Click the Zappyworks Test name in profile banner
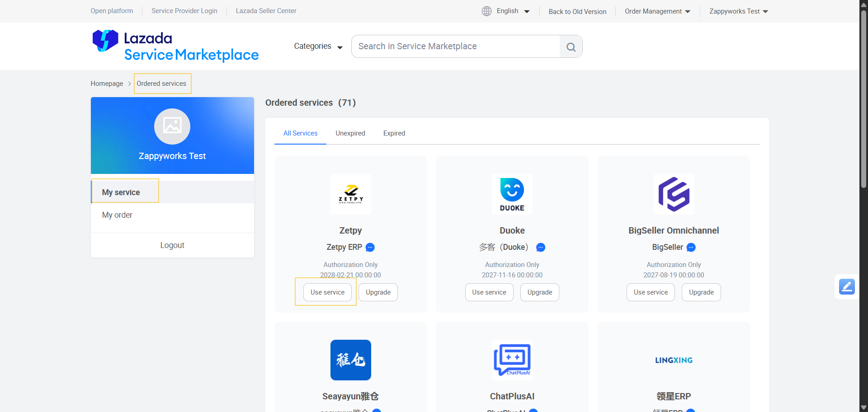 pyautogui.click(x=172, y=156)
